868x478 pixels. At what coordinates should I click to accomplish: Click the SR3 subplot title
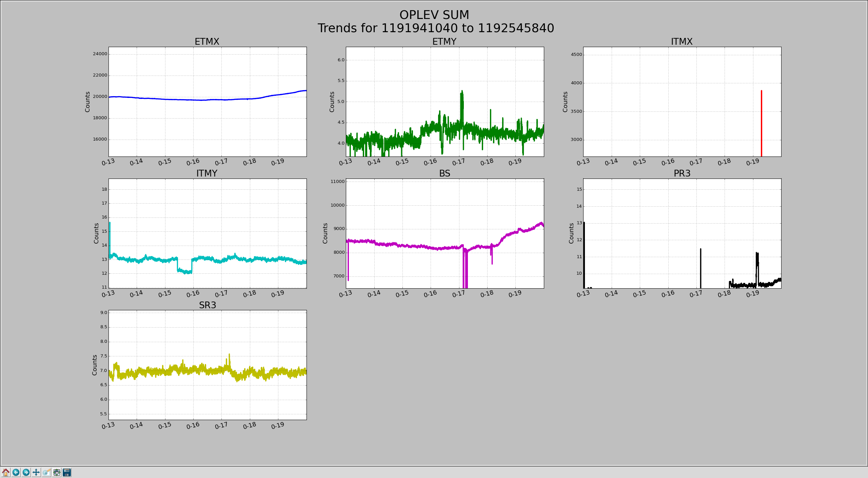tap(207, 305)
